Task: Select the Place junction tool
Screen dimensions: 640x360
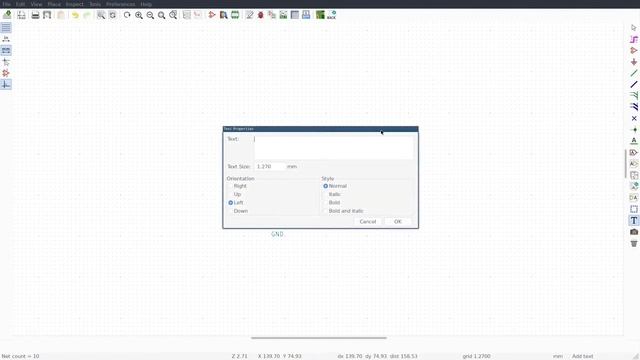Action: (x=634, y=130)
